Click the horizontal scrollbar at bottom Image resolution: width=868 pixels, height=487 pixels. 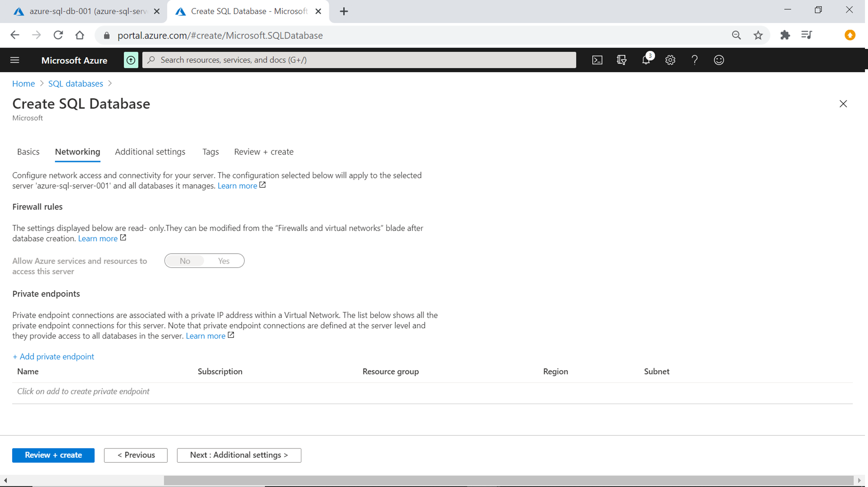508,480
